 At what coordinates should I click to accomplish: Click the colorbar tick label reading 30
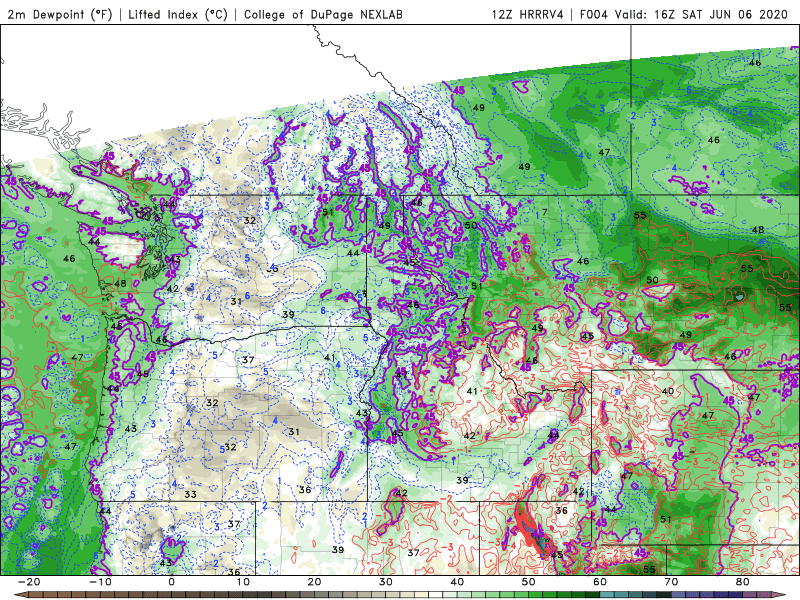point(386,582)
